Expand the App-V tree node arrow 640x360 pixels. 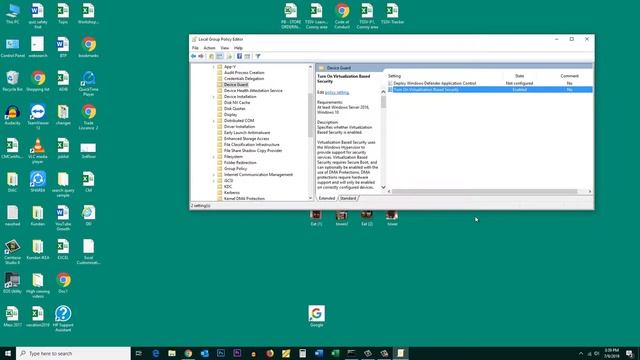coord(213,67)
